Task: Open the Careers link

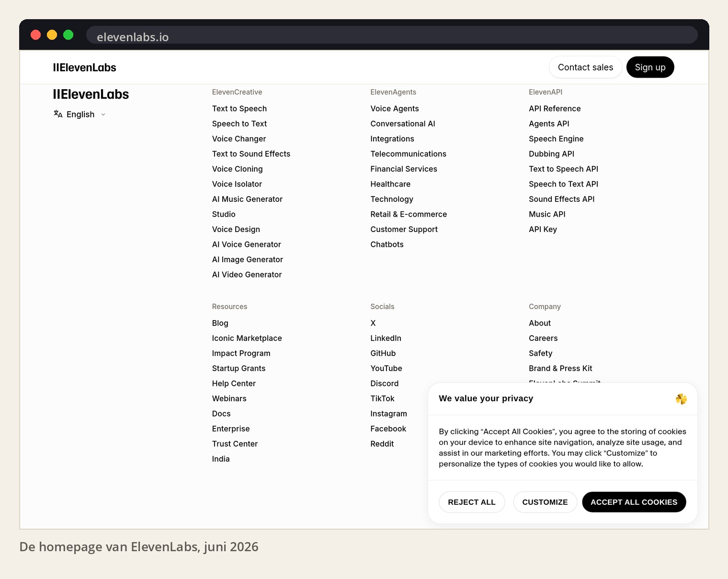Action: point(543,338)
